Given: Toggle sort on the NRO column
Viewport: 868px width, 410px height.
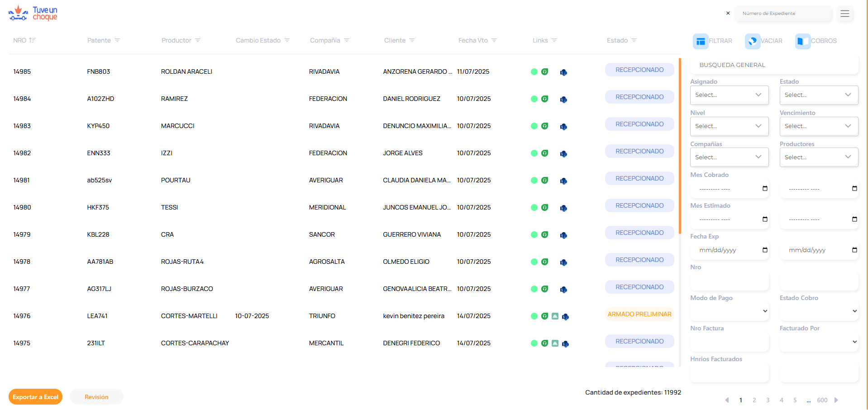Looking at the screenshot, I should pos(32,40).
